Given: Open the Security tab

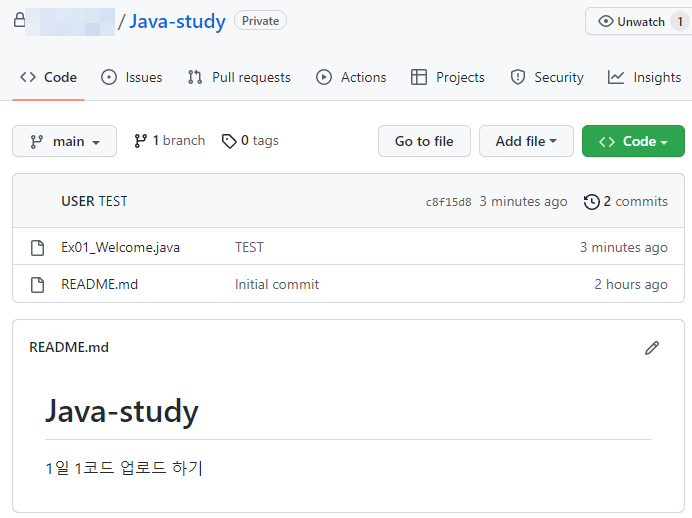Looking at the screenshot, I should 547,77.
